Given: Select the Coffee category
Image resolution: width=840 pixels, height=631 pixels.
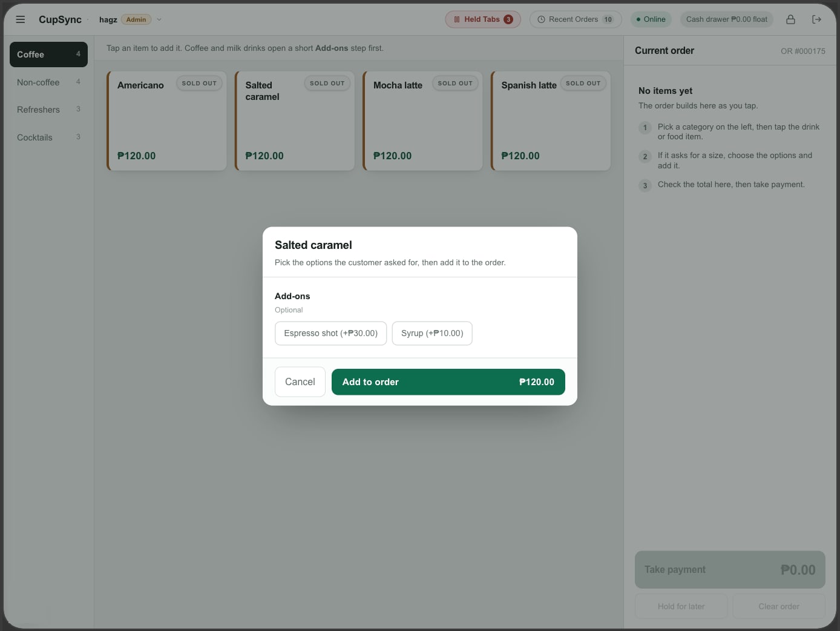Looking at the screenshot, I should (48, 55).
